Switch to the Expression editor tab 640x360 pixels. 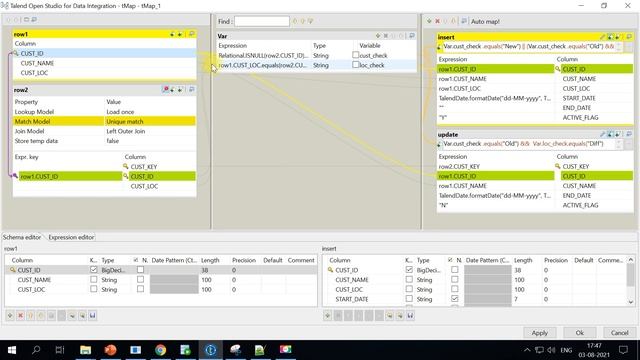[71, 237]
